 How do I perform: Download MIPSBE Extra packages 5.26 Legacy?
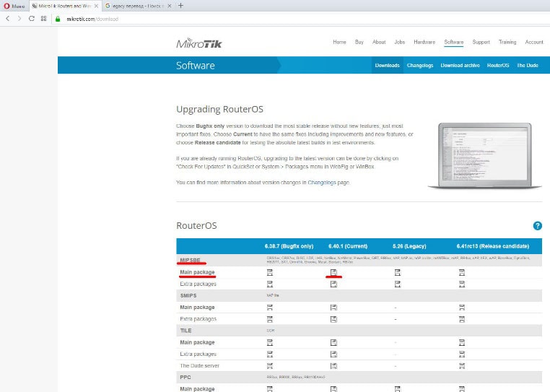coord(398,284)
